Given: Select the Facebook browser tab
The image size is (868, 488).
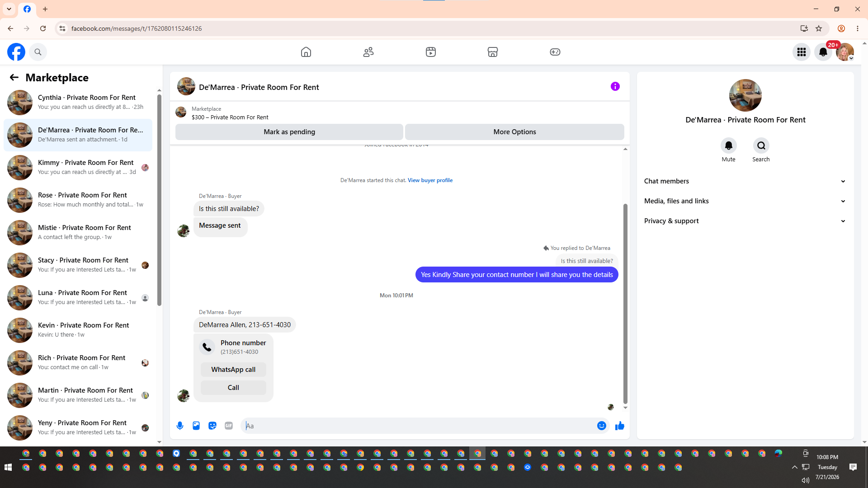Looking at the screenshot, I should tap(27, 9).
